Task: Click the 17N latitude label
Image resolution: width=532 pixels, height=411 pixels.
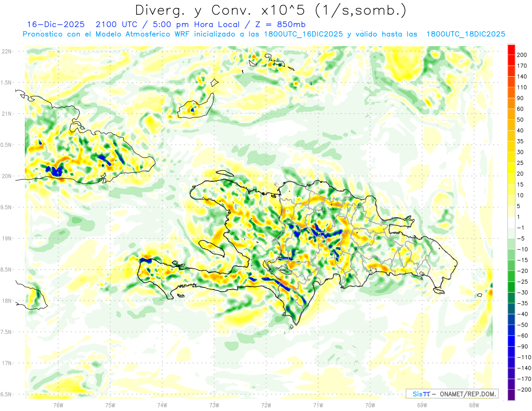Action: pyautogui.click(x=7, y=363)
